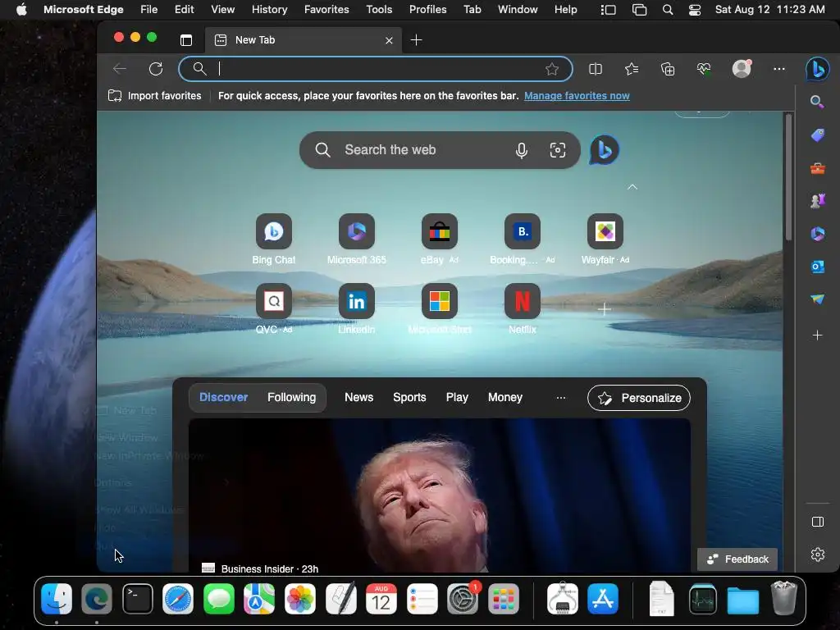Click the Back navigation arrow
This screenshot has width=840, height=630.
pyautogui.click(x=120, y=69)
